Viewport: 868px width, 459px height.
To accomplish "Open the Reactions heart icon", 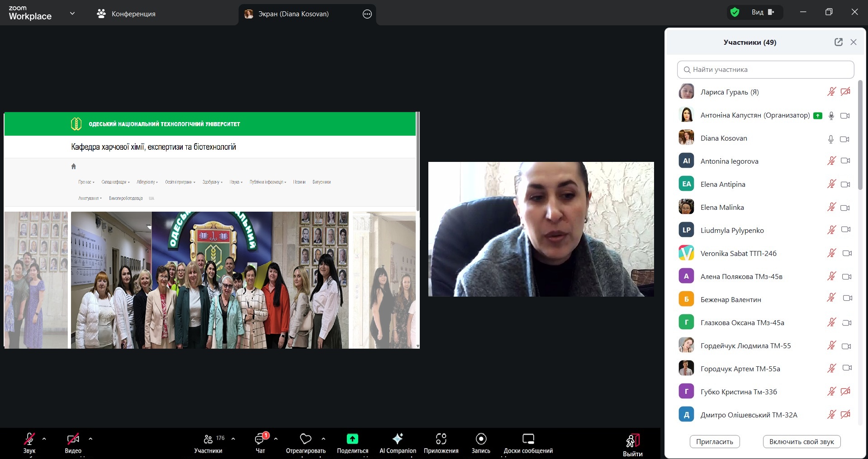I will click(306, 439).
